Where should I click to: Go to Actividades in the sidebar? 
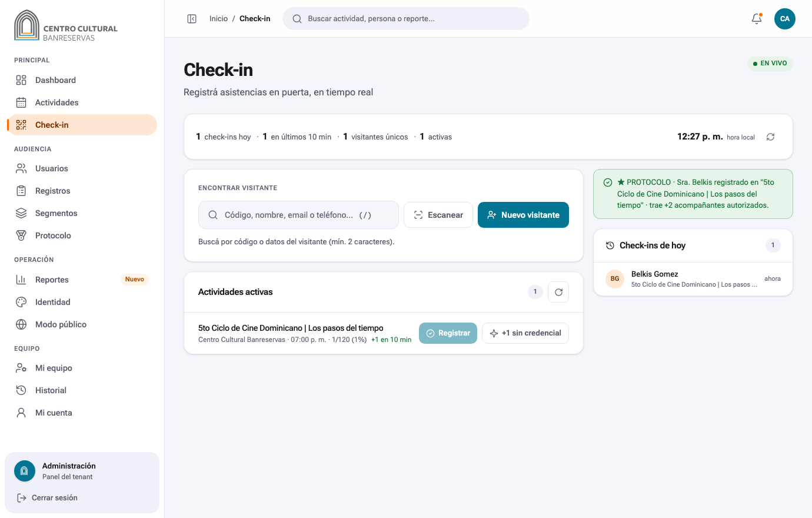point(82,102)
